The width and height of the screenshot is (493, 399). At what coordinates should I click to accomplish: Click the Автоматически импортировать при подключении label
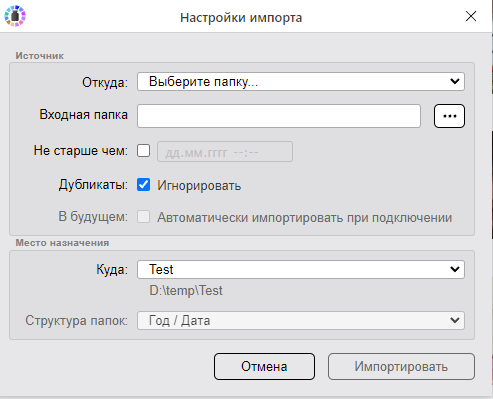(304, 217)
